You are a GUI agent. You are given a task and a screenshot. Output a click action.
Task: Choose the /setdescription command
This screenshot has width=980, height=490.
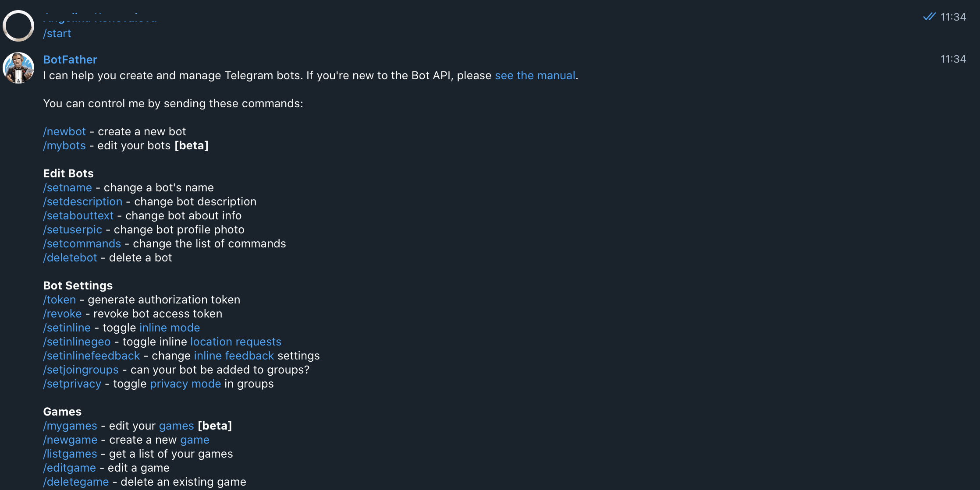(x=83, y=201)
